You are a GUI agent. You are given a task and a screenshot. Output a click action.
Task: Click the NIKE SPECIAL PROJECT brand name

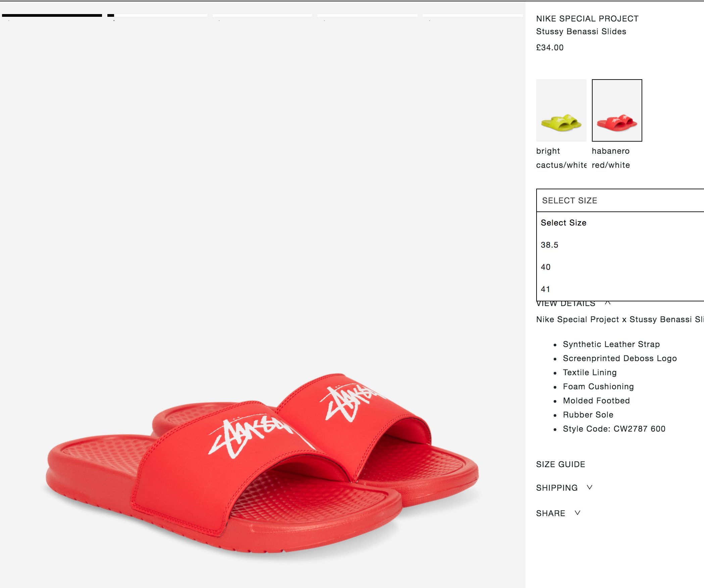pyautogui.click(x=587, y=19)
